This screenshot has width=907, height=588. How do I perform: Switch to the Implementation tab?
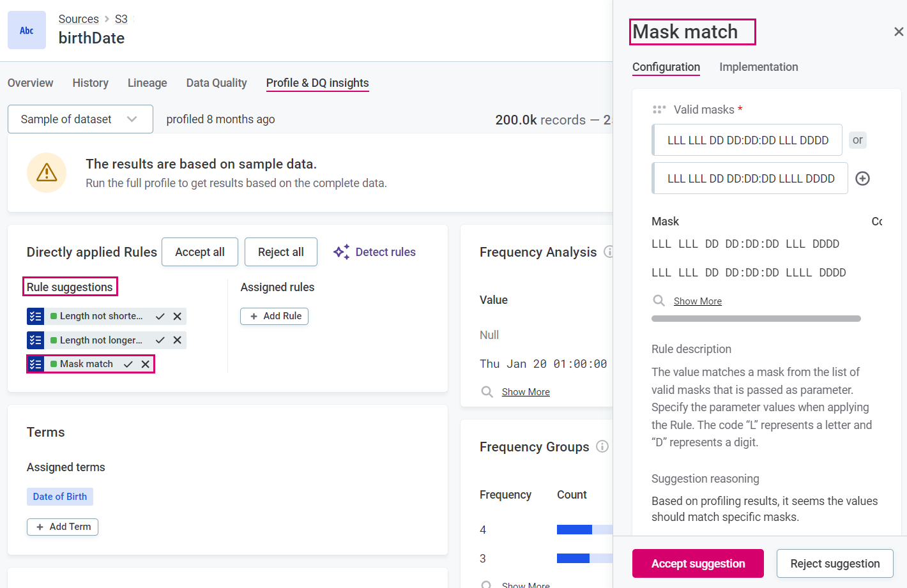pos(758,67)
